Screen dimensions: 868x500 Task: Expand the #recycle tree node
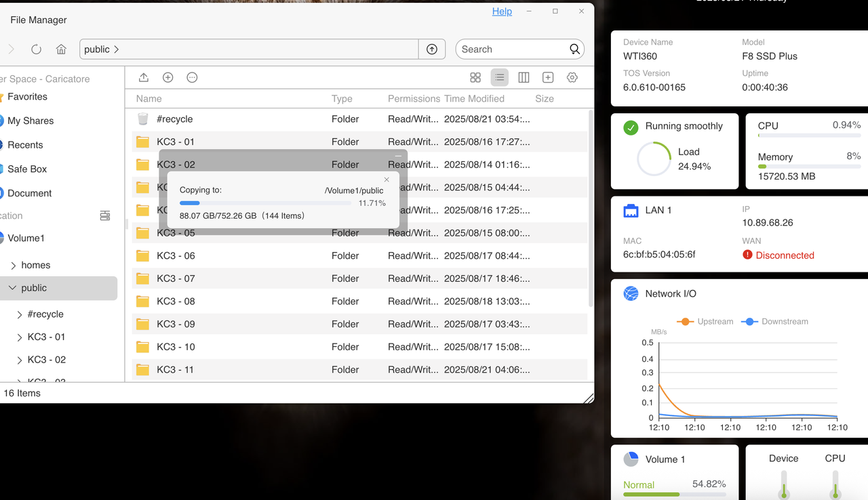[20, 314]
